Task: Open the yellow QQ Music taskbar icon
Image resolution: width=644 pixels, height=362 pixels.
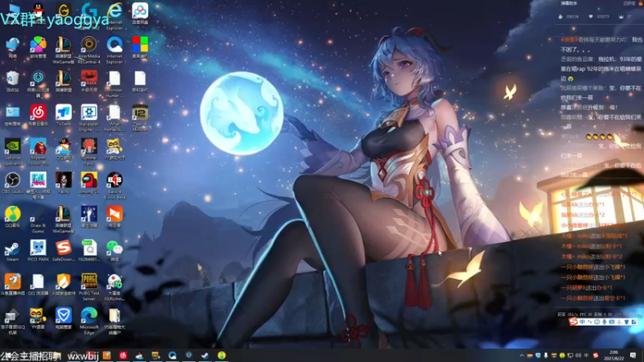Action: [221, 355]
